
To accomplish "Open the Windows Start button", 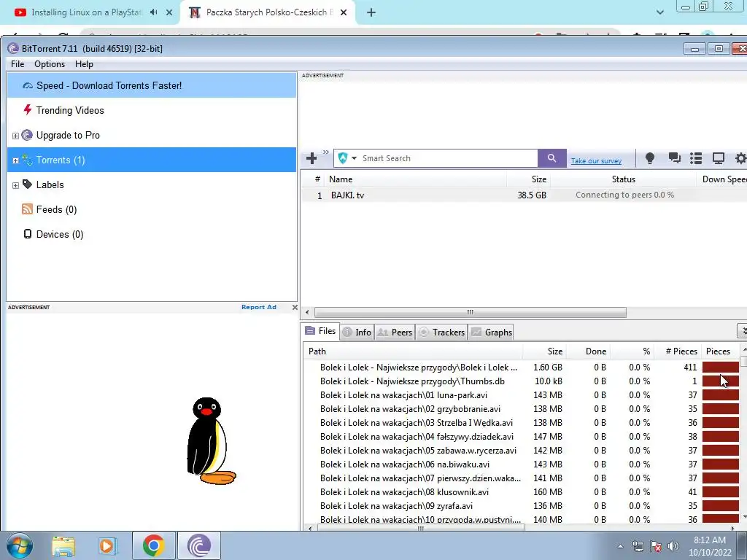I will (x=19, y=545).
